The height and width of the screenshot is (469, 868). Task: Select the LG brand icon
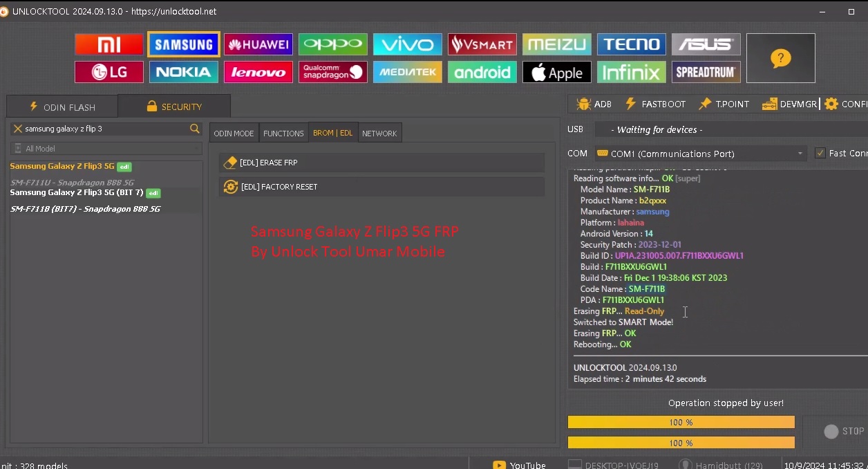tap(109, 72)
